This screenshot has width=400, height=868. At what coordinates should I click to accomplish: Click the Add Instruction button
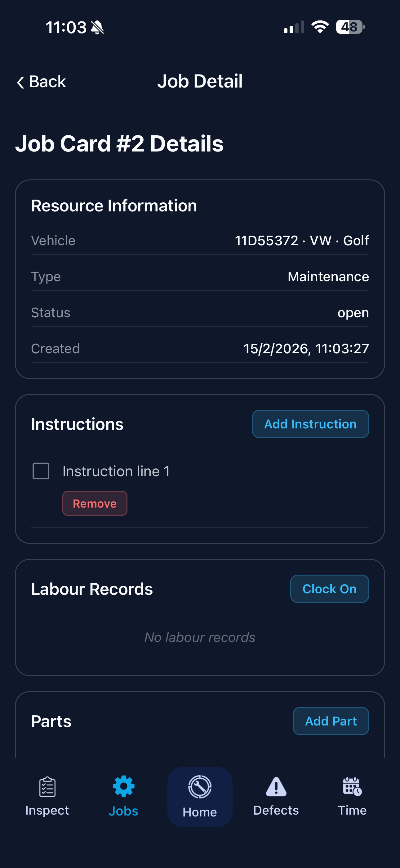310,424
